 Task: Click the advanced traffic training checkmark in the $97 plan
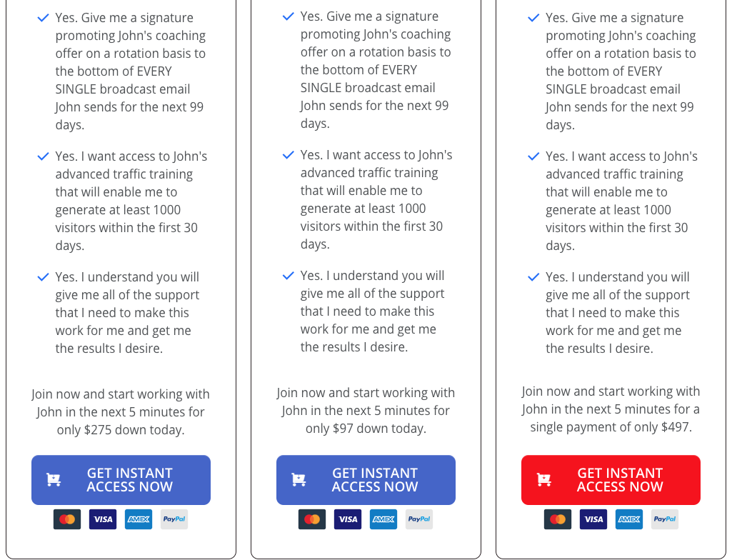[289, 155]
